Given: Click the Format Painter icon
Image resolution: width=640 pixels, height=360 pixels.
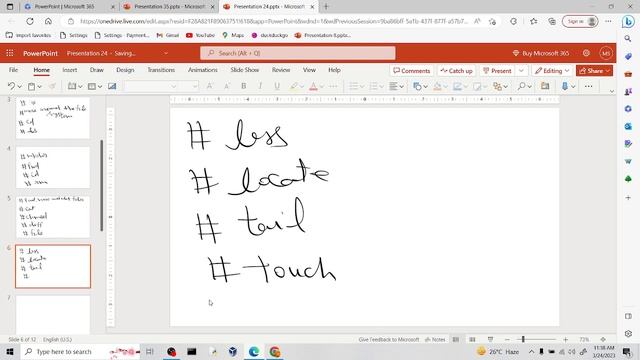Looking at the screenshot, I should pyautogui.click(x=52, y=86).
